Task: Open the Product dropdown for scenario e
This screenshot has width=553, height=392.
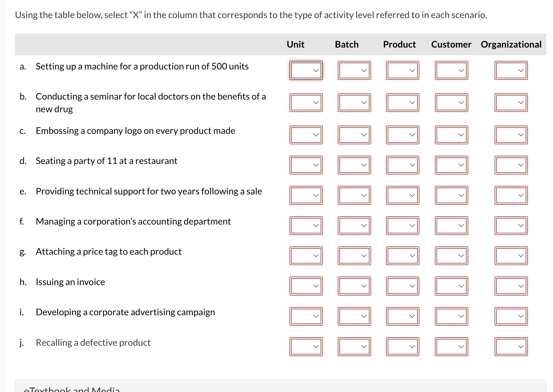Action: [x=402, y=195]
